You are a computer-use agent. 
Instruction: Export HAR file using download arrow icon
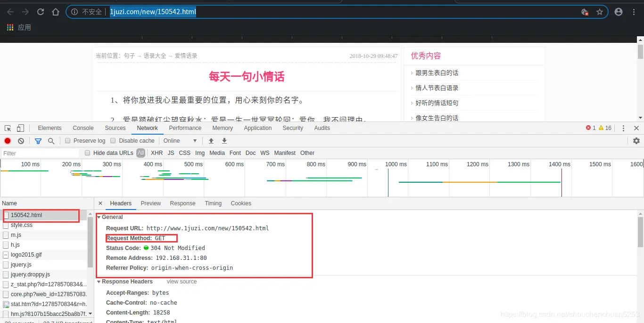pyautogui.click(x=224, y=140)
